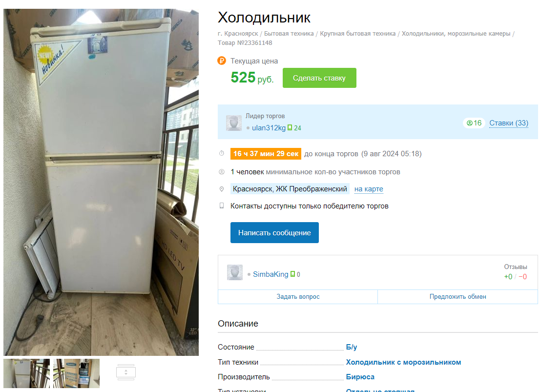Click the timer clock icon
Image resolution: width=541 pixels, height=392 pixels.
(222, 153)
